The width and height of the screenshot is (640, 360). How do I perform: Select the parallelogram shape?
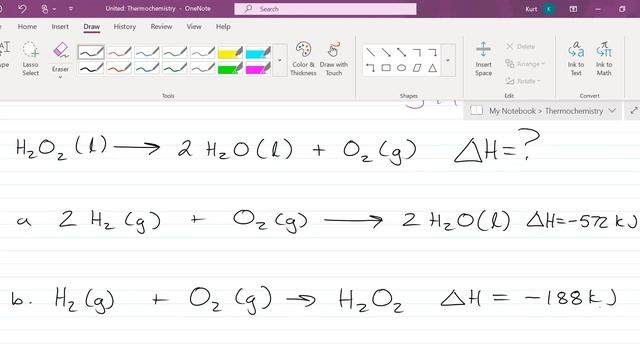click(417, 68)
